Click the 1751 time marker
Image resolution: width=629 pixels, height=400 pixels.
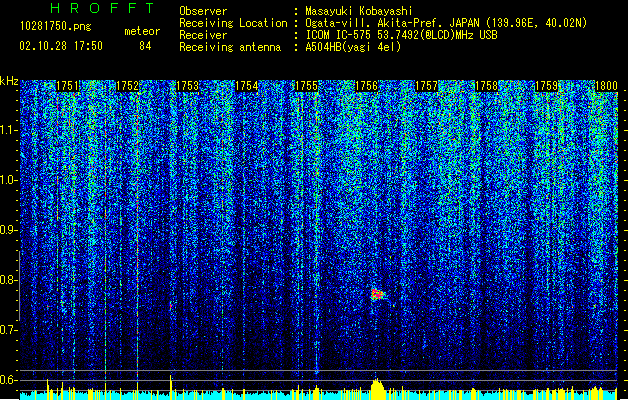pyautogui.click(x=67, y=86)
